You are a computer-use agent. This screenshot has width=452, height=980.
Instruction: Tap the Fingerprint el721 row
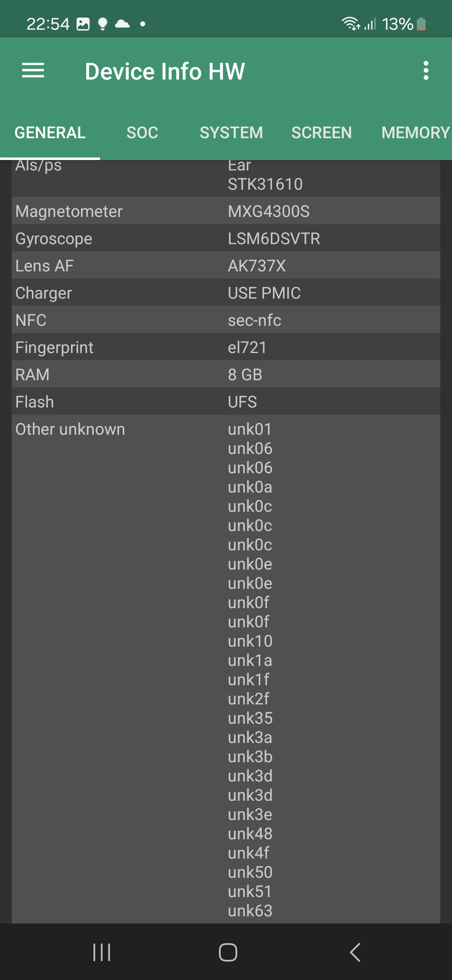(x=226, y=347)
